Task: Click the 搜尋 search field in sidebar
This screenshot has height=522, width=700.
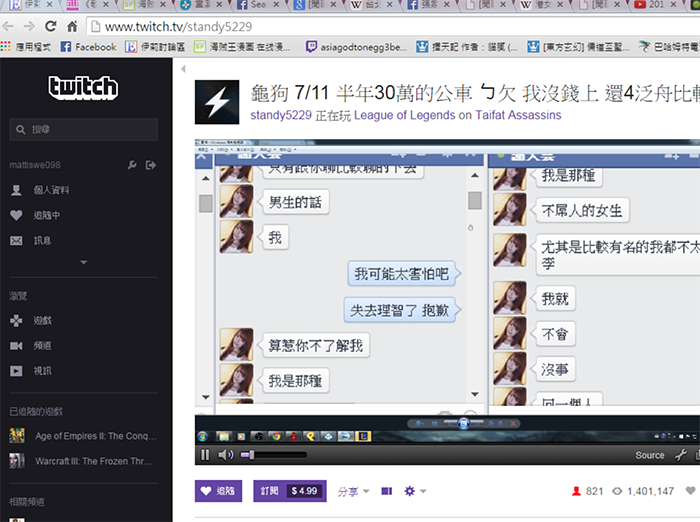Action: pos(84,130)
